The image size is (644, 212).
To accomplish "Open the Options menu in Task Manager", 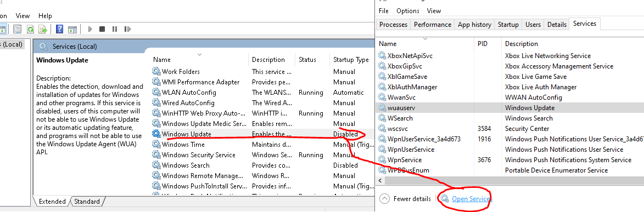I will tap(408, 10).
